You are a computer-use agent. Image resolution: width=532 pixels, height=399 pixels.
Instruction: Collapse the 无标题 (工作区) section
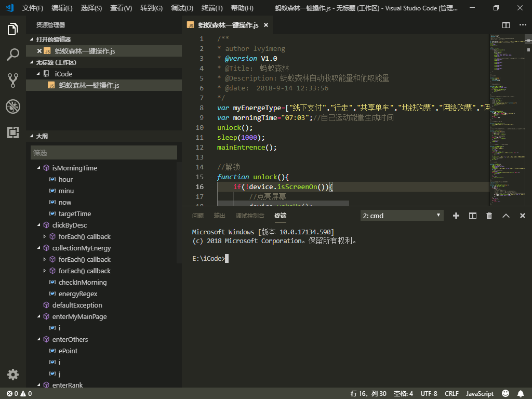[x=32, y=62]
